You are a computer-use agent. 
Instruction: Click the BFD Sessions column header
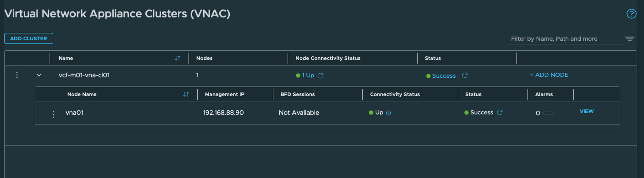click(297, 94)
